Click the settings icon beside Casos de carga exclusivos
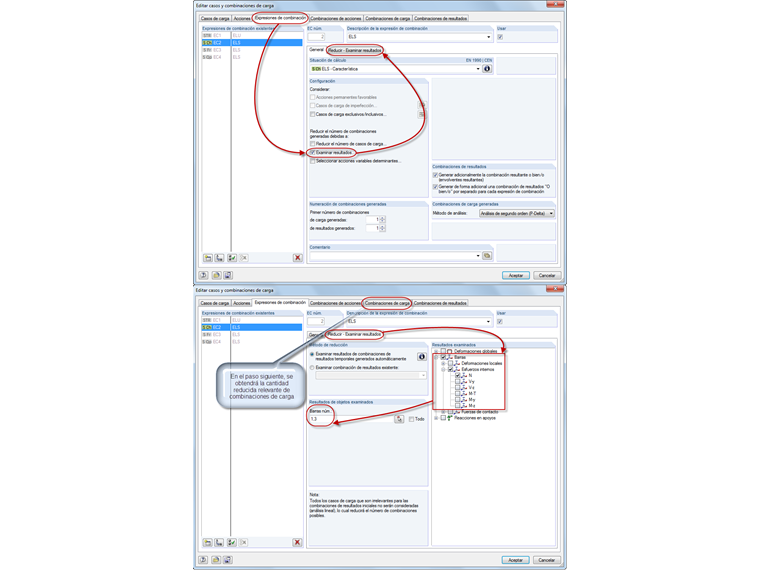The width and height of the screenshot is (760, 570). 422,114
